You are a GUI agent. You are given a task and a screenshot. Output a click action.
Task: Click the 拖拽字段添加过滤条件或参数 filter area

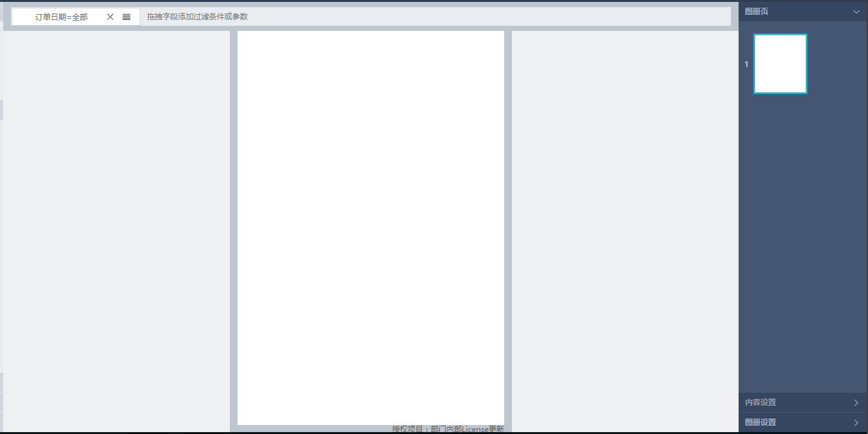[x=435, y=17]
